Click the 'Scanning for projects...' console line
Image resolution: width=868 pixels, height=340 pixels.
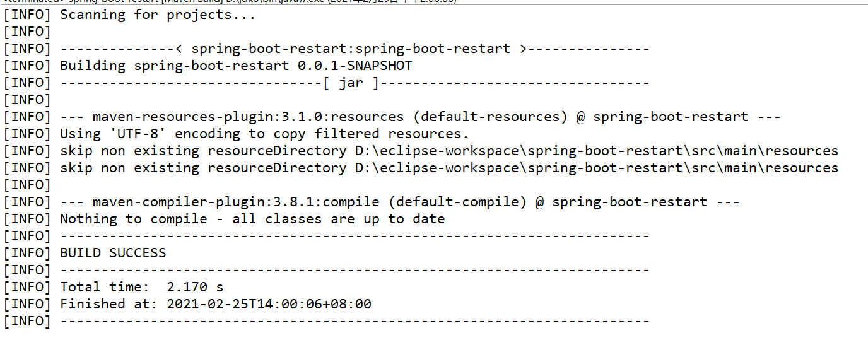(x=158, y=15)
